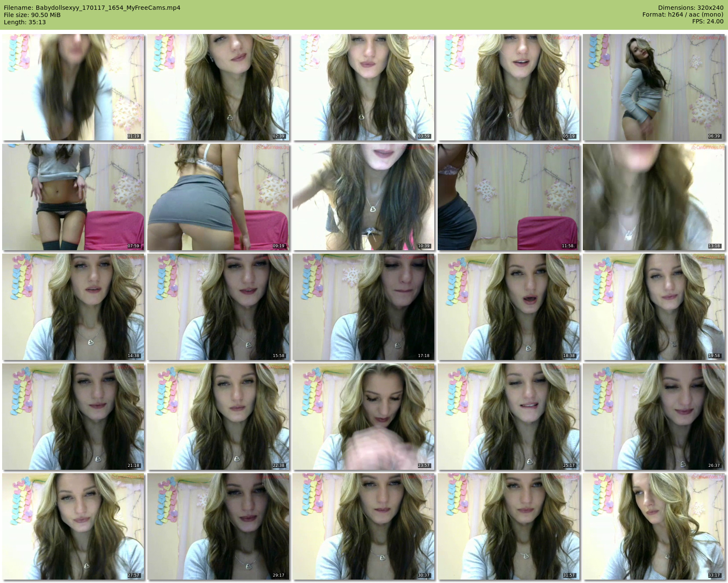728x583 pixels.
Task: Pick the frame captured at 05:19
Action: [509, 87]
